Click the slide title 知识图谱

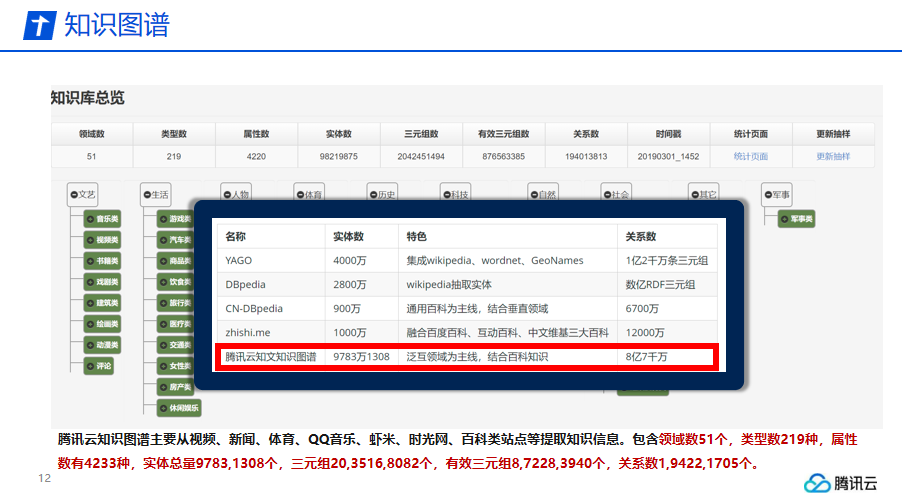click(x=117, y=25)
